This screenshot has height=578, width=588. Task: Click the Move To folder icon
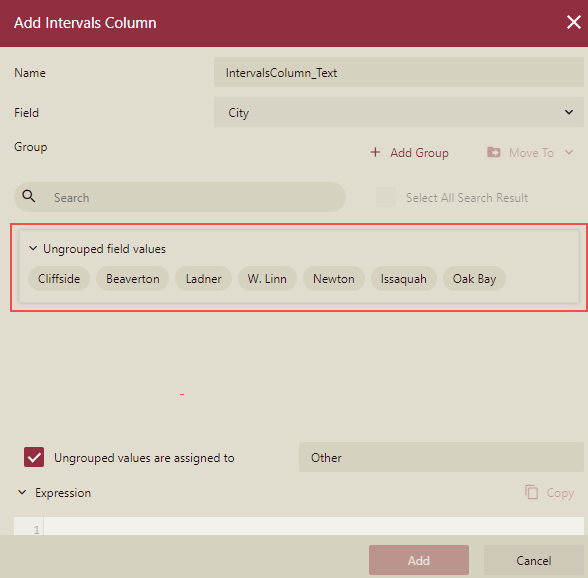coord(494,152)
